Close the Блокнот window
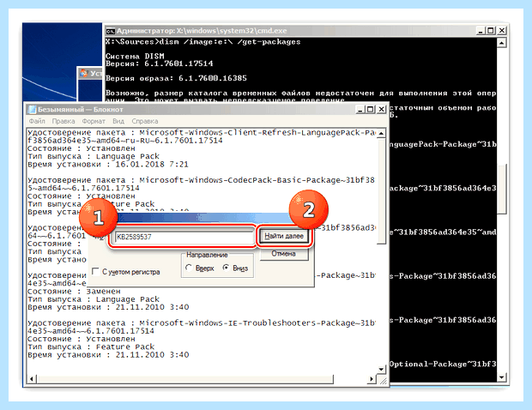 pos(382,110)
